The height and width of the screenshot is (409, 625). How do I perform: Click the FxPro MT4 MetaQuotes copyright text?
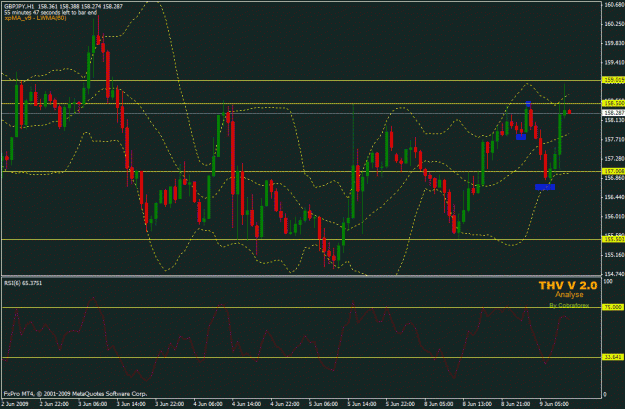pyautogui.click(x=75, y=393)
